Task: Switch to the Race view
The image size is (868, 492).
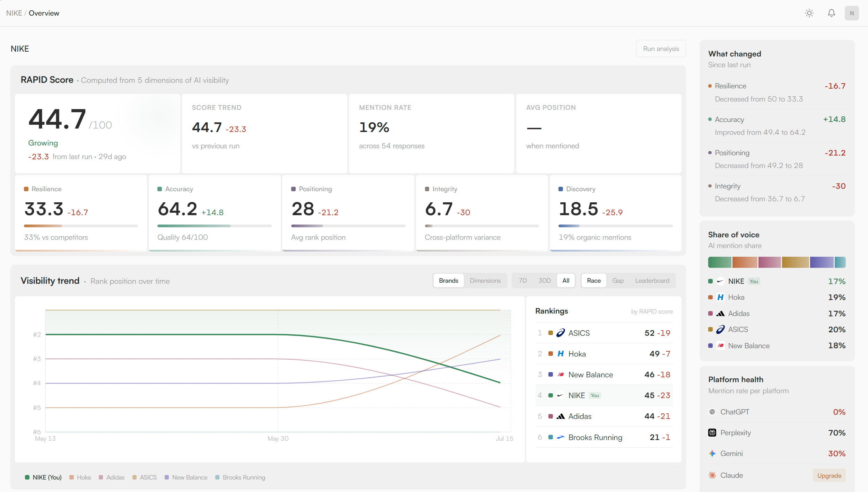Action: (594, 281)
